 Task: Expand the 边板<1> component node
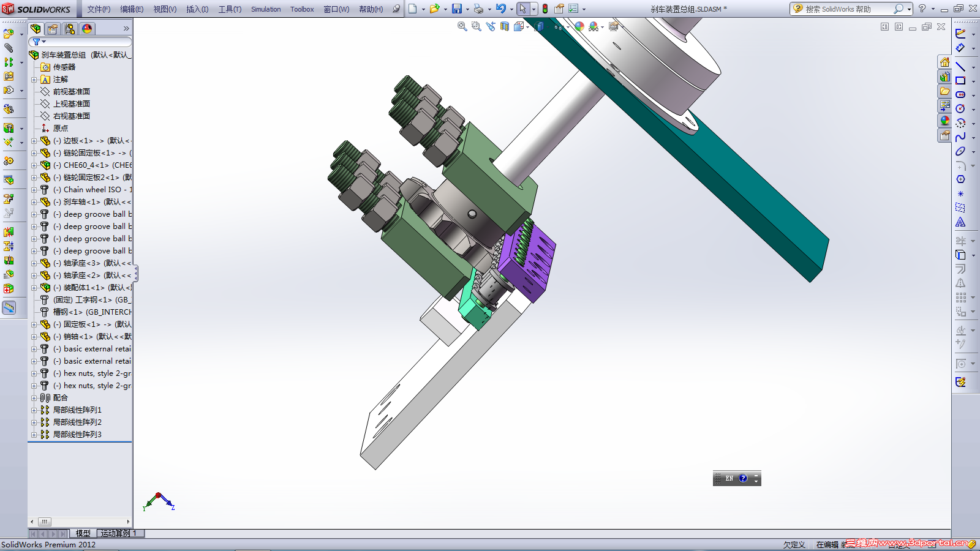(34, 141)
